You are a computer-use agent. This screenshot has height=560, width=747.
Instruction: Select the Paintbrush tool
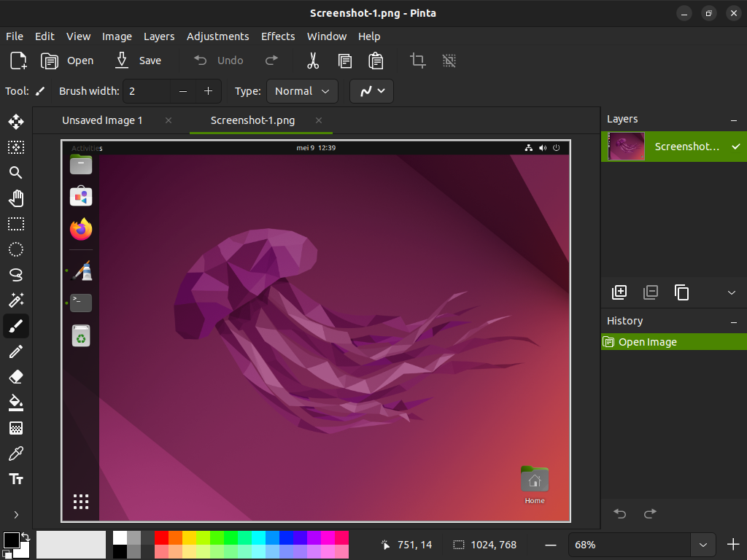tap(16, 326)
